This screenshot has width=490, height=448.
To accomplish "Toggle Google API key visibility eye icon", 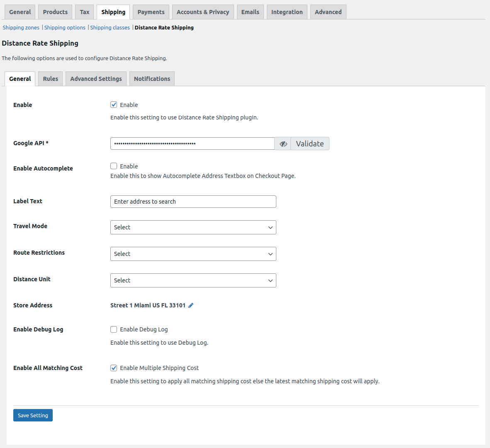I will point(283,144).
